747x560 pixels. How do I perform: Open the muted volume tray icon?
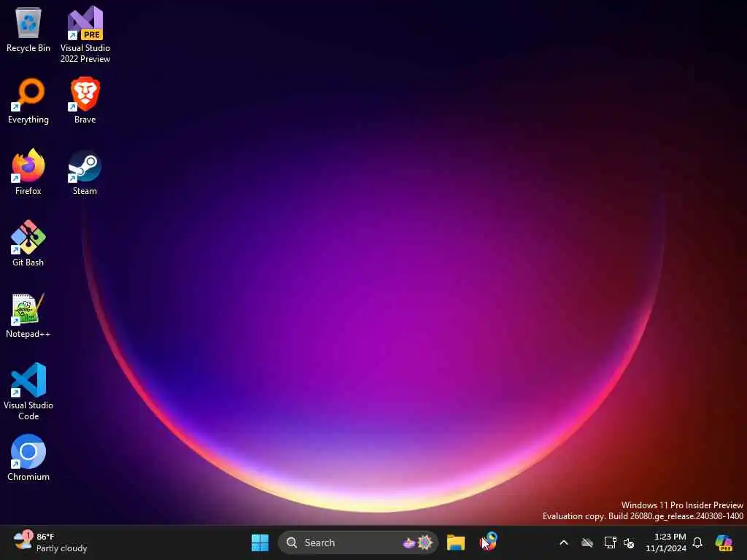coord(629,542)
